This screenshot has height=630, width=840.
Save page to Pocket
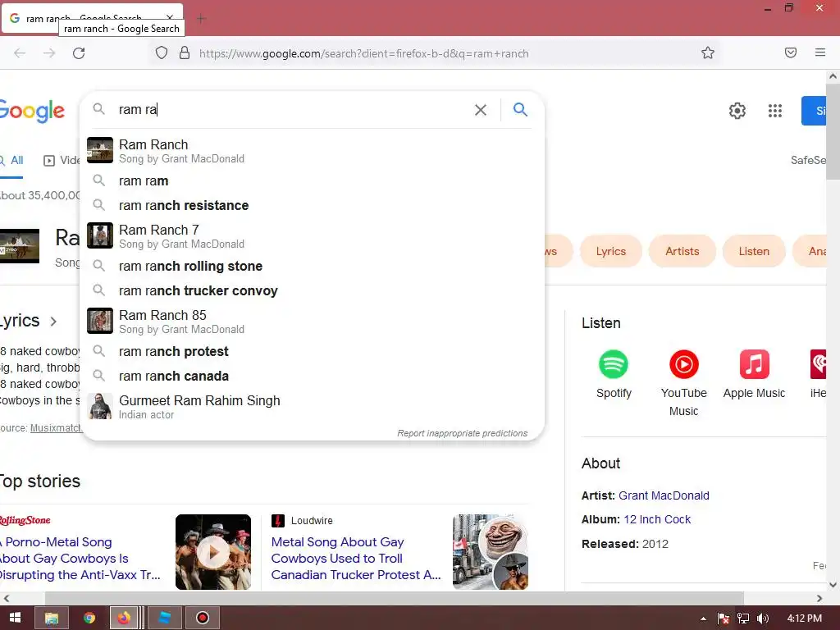coord(791,52)
